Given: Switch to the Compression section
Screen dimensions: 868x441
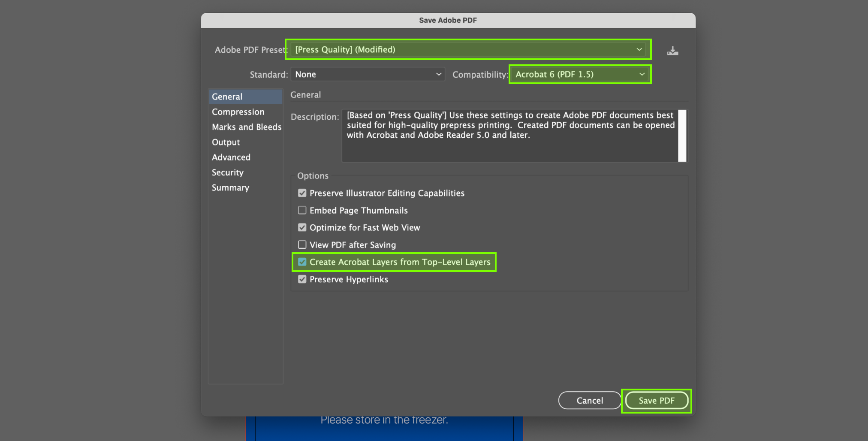Looking at the screenshot, I should (x=238, y=112).
